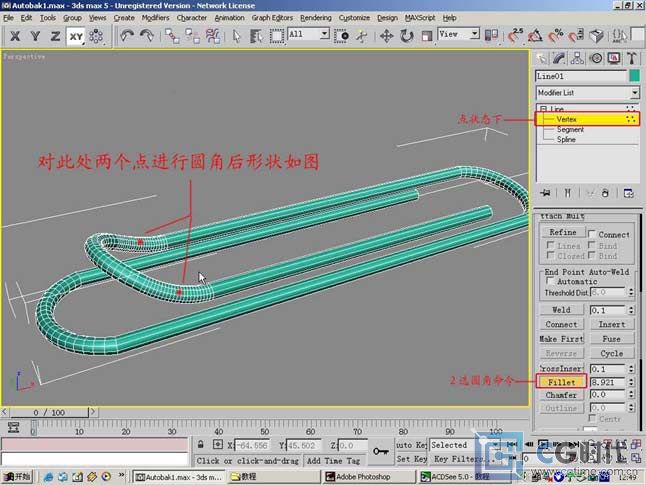Collapse the Line entry in modifier stack
The width and height of the screenshot is (646, 485).
pyautogui.click(x=543, y=109)
